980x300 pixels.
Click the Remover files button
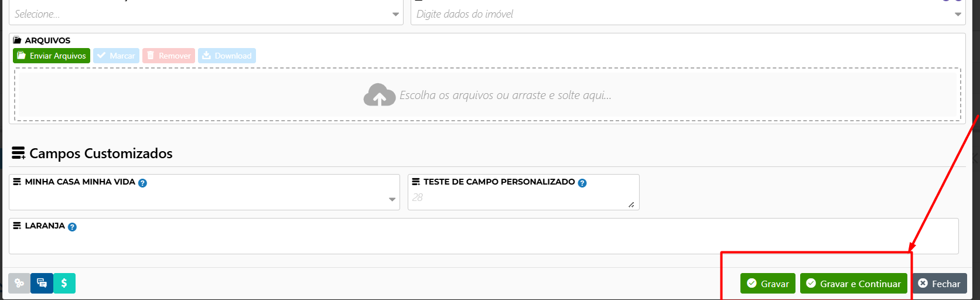pyautogui.click(x=169, y=56)
